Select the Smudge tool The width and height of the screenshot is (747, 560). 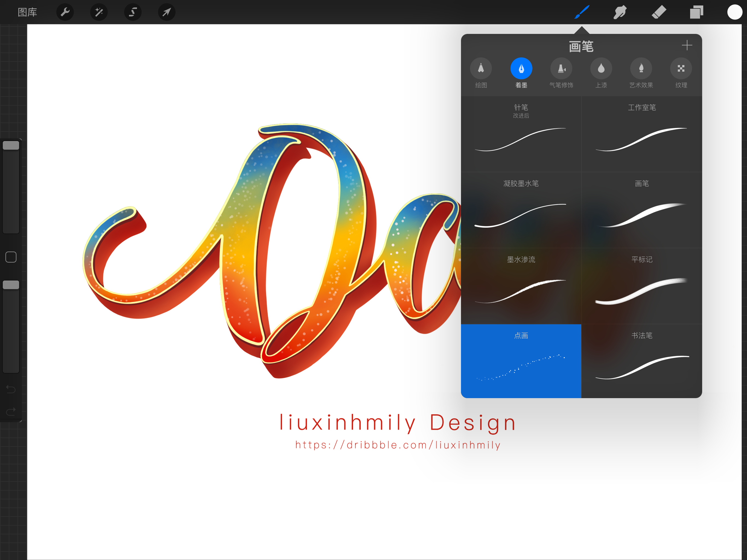(x=620, y=13)
